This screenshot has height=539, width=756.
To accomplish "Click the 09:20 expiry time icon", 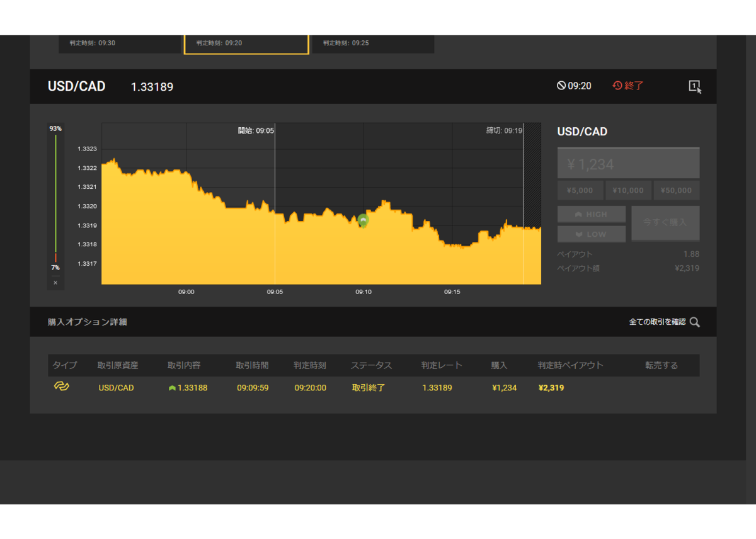I will tap(561, 86).
